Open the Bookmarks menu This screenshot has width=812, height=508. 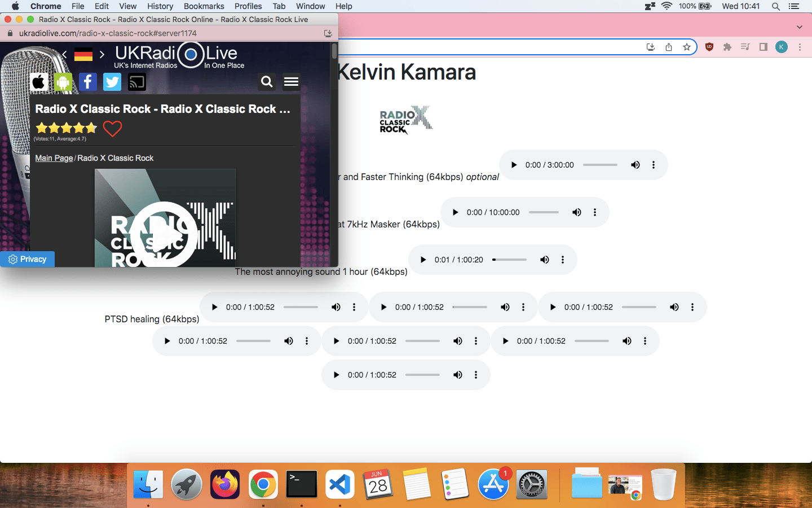pyautogui.click(x=204, y=6)
